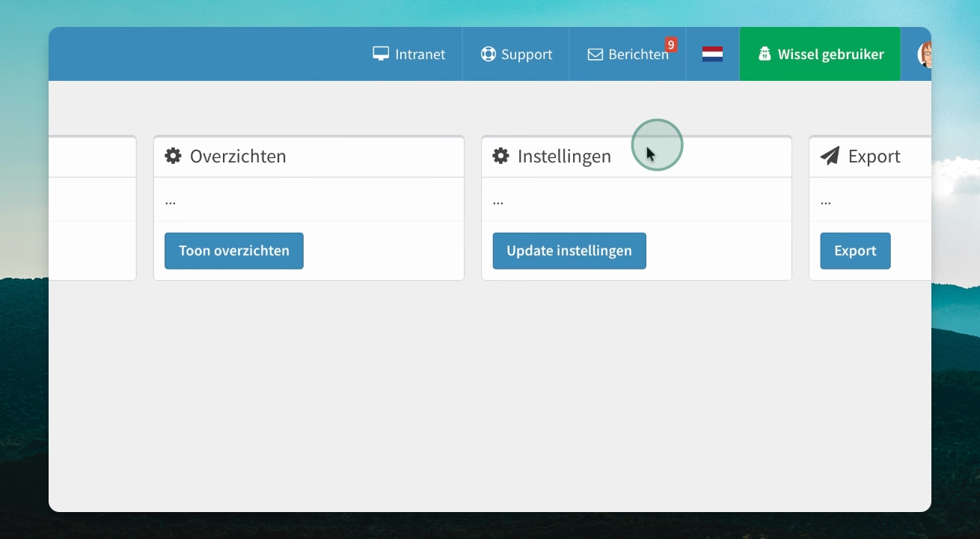980x539 pixels.
Task: Click the Support lifebuoy icon
Action: tap(489, 54)
